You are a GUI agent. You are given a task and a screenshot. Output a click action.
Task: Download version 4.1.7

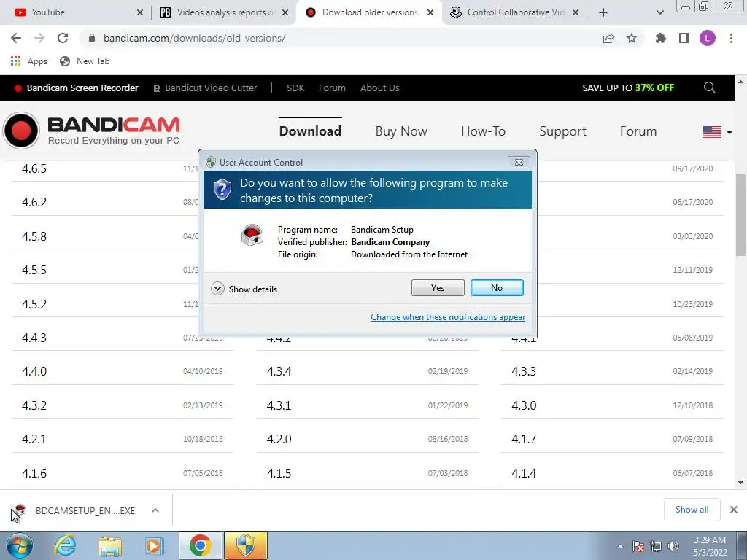coord(524,438)
